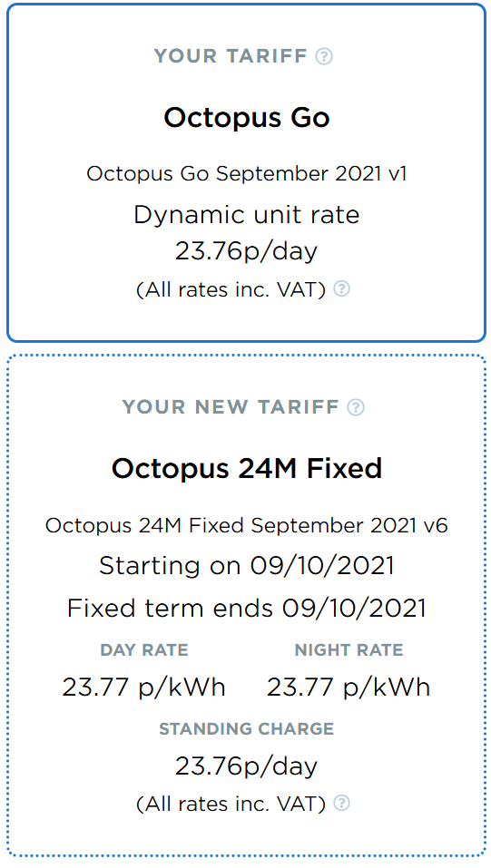Click 23.76p/day under STANDING CHARGE
Screen dimensions: 491x868
tap(247, 766)
